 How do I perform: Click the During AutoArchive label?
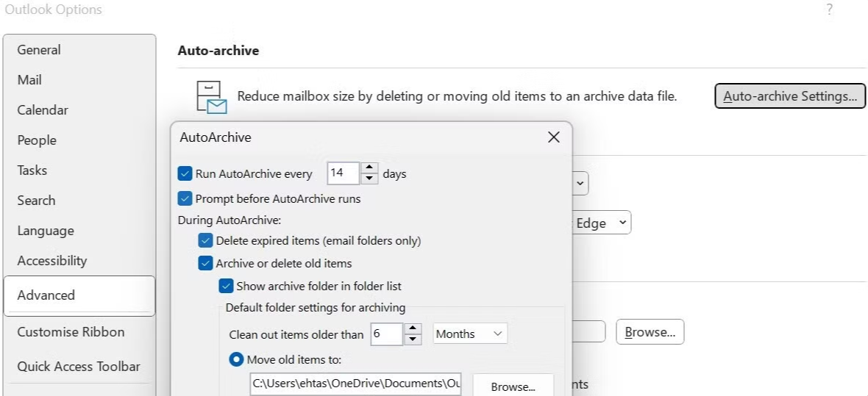click(230, 220)
